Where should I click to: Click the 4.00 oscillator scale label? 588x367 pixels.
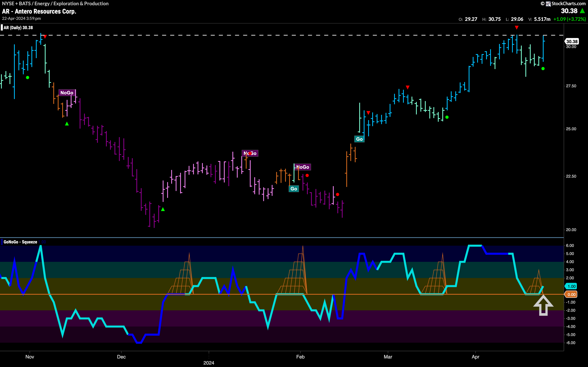570,262
